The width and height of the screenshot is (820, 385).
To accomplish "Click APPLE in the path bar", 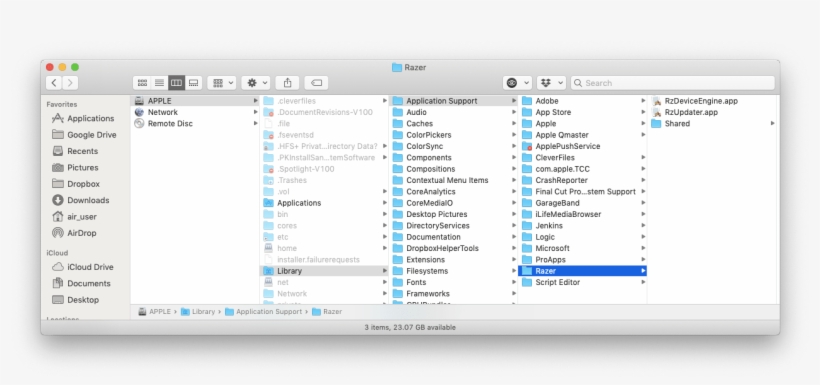I will pyautogui.click(x=154, y=311).
